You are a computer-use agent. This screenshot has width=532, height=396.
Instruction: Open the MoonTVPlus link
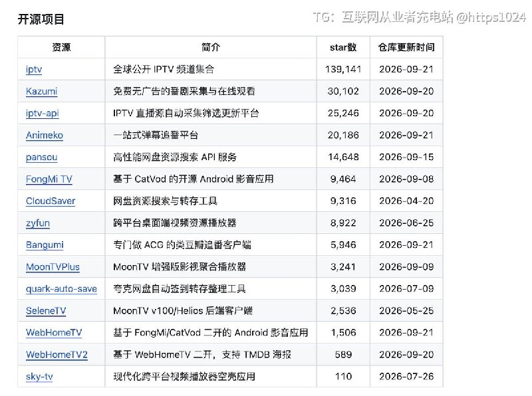click(53, 267)
